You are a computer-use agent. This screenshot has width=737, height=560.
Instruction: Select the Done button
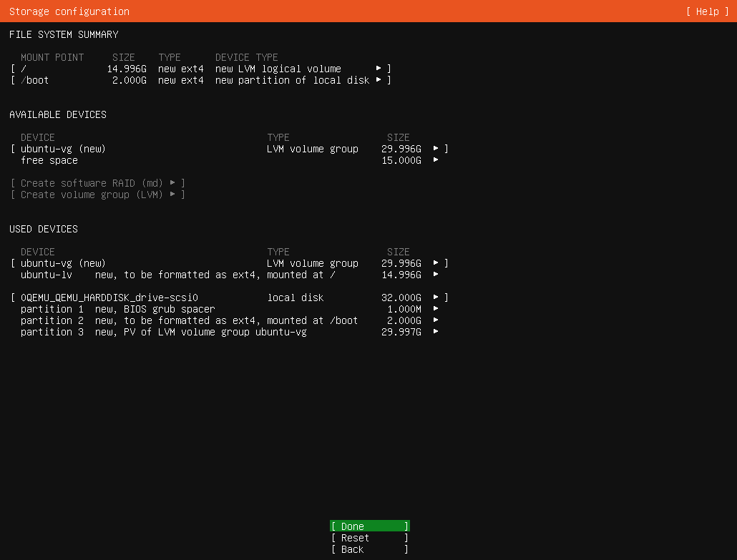tap(370, 526)
